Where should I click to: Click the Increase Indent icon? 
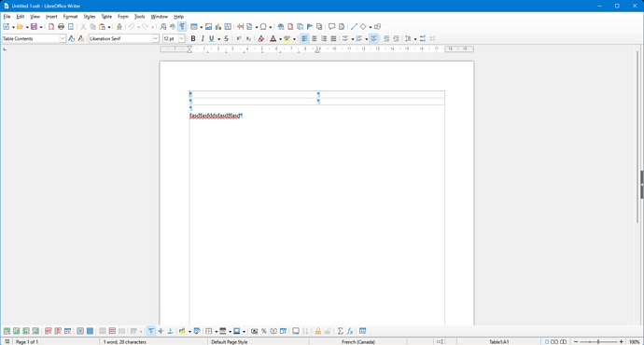pos(386,38)
